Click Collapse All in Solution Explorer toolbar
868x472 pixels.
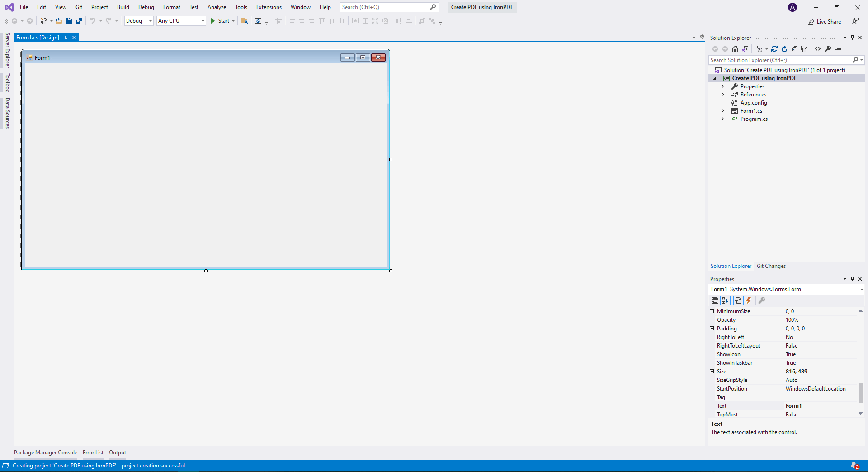pos(794,49)
